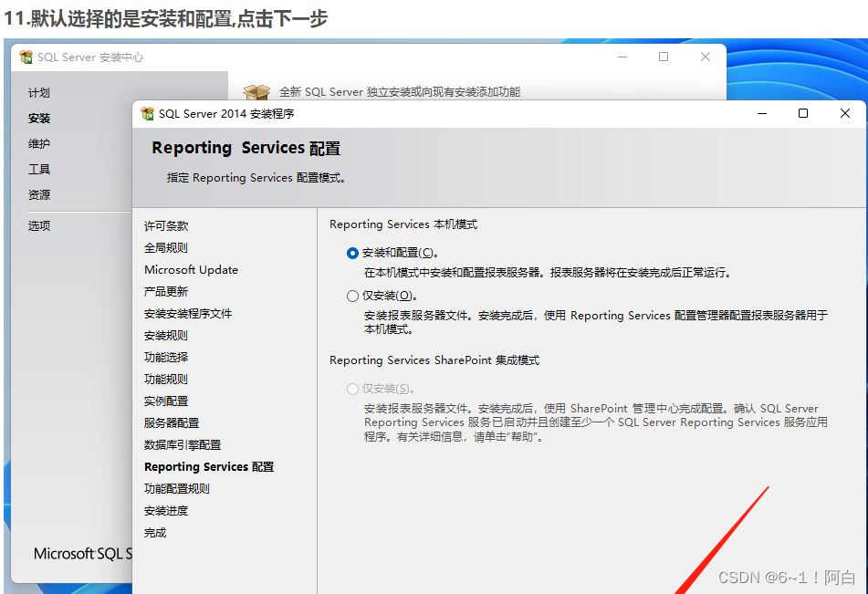Click the 完成 step
The width and height of the screenshot is (868, 594).
click(x=155, y=533)
